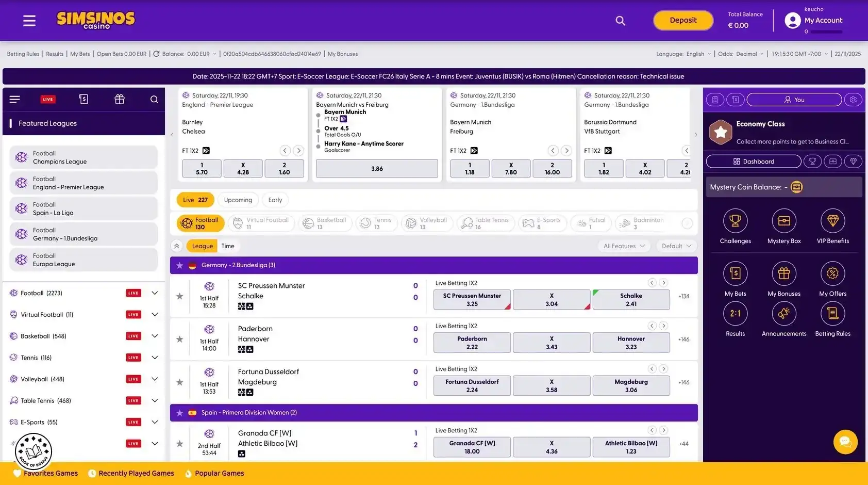Switch to the Upcoming tab
Image resolution: width=868 pixels, height=485 pixels.
[x=238, y=200]
